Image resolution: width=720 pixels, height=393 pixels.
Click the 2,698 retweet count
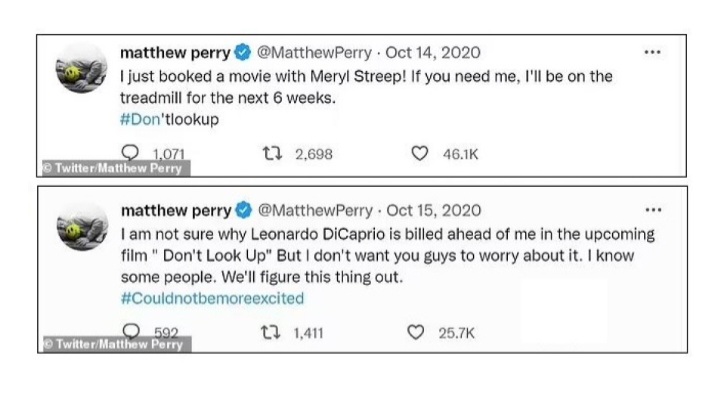(x=314, y=154)
